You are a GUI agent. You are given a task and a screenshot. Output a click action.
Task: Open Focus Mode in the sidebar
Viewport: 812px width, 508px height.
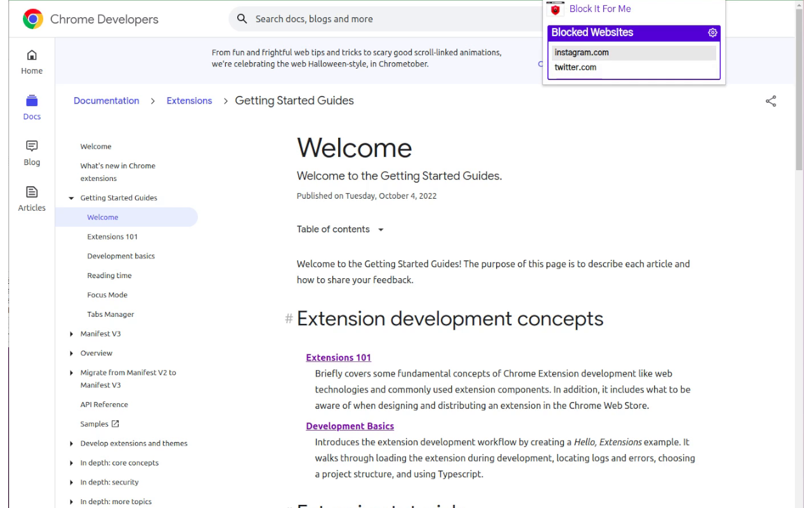(x=107, y=295)
